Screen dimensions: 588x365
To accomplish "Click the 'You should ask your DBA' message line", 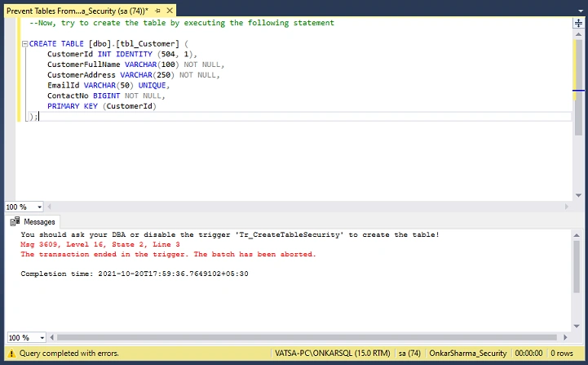I will 230,234.
